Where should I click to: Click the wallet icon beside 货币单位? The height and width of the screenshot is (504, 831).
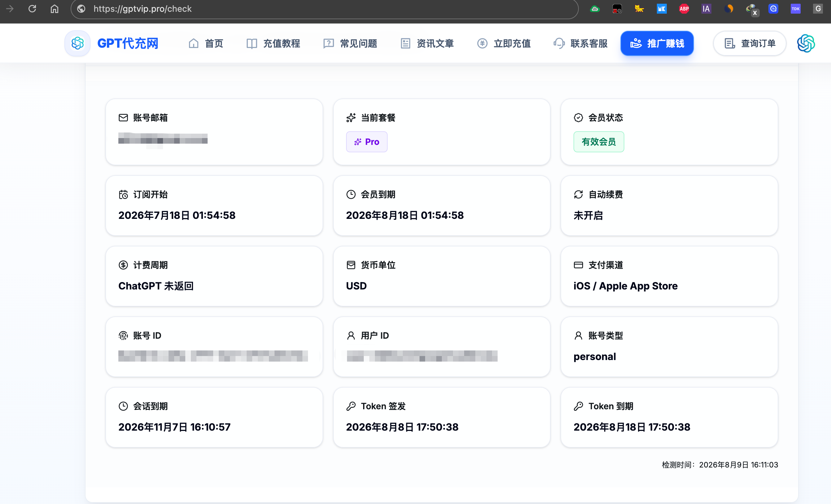pos(351,265)
